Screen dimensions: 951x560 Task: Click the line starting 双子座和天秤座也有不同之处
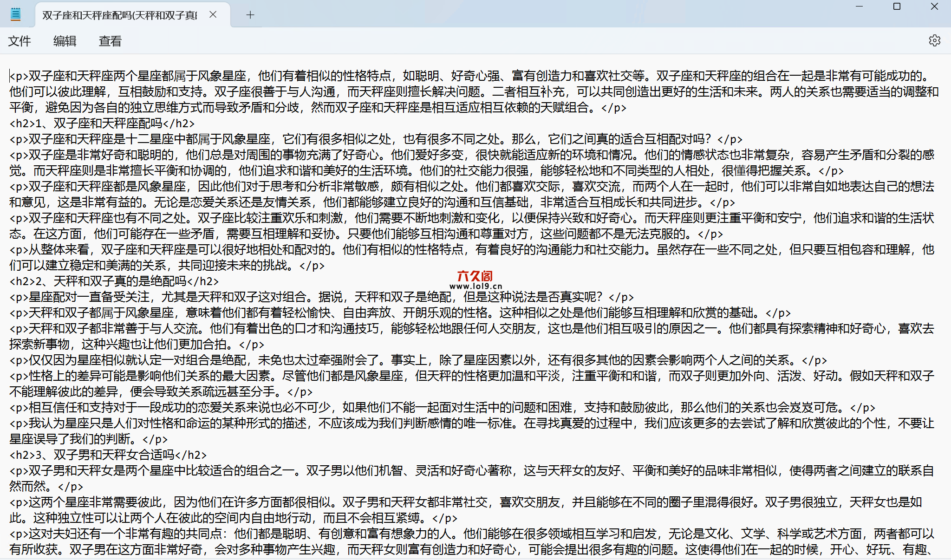472,226
